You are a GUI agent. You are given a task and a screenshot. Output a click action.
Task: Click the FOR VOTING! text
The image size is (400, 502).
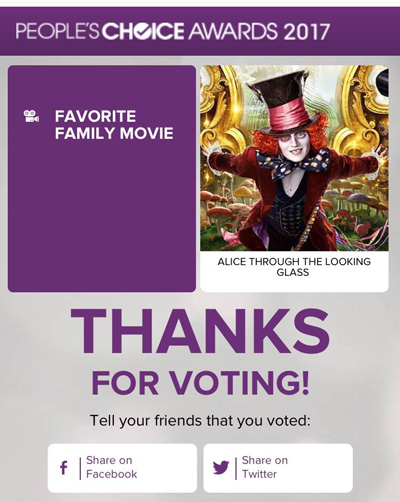click(x=200, y=382)
